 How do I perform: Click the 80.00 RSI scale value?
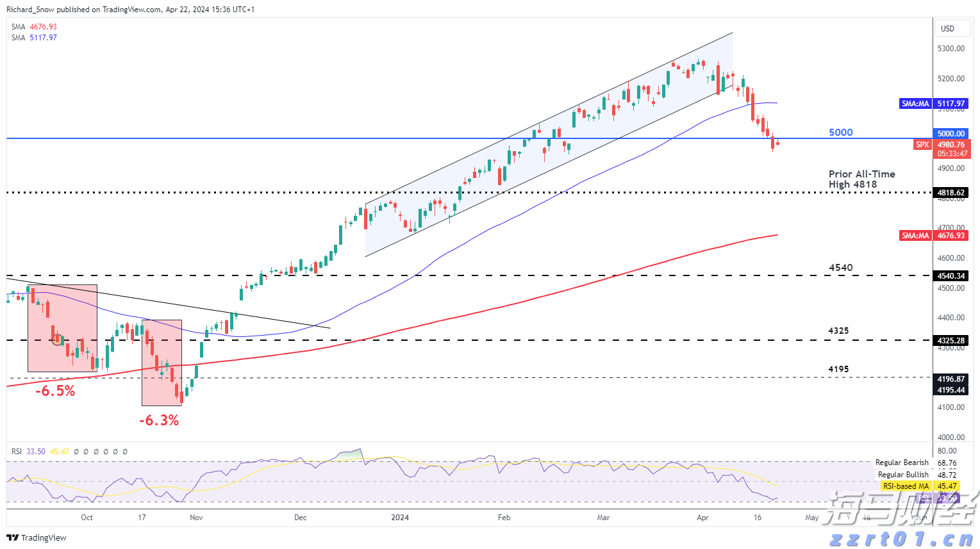coord(947,451)
